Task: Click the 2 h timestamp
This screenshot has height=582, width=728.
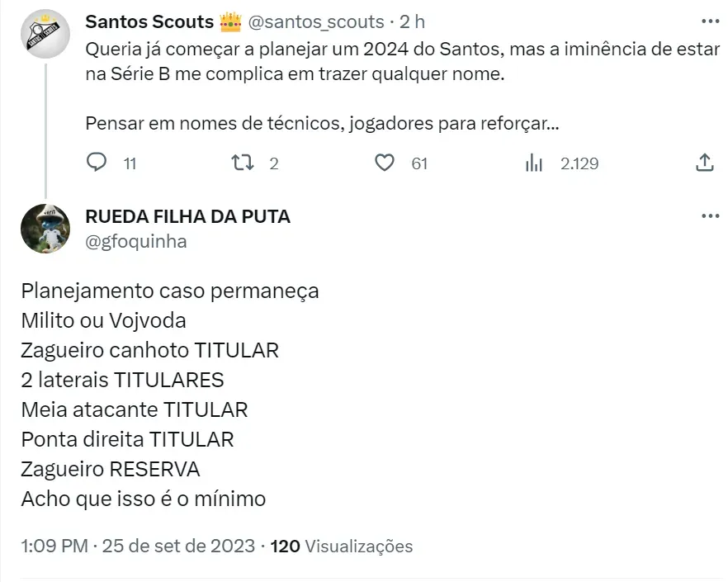Action: click(411, 21)
